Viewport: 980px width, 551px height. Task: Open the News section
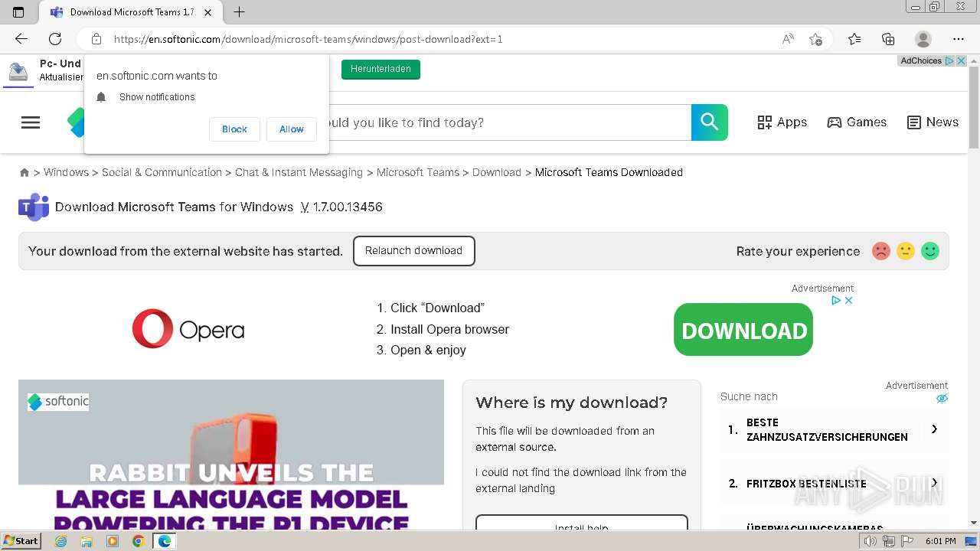(933, 122)
